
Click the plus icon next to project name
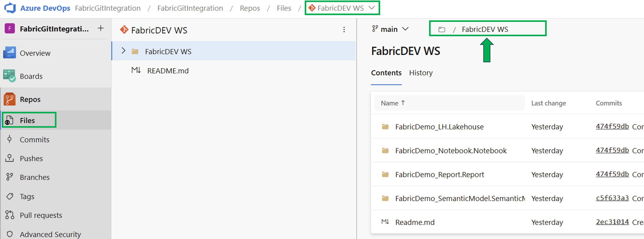coord(101,28)
